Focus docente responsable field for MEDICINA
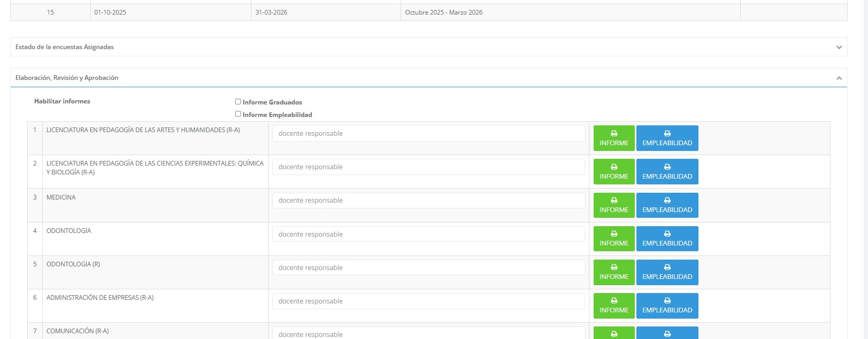 pos(429,200)
